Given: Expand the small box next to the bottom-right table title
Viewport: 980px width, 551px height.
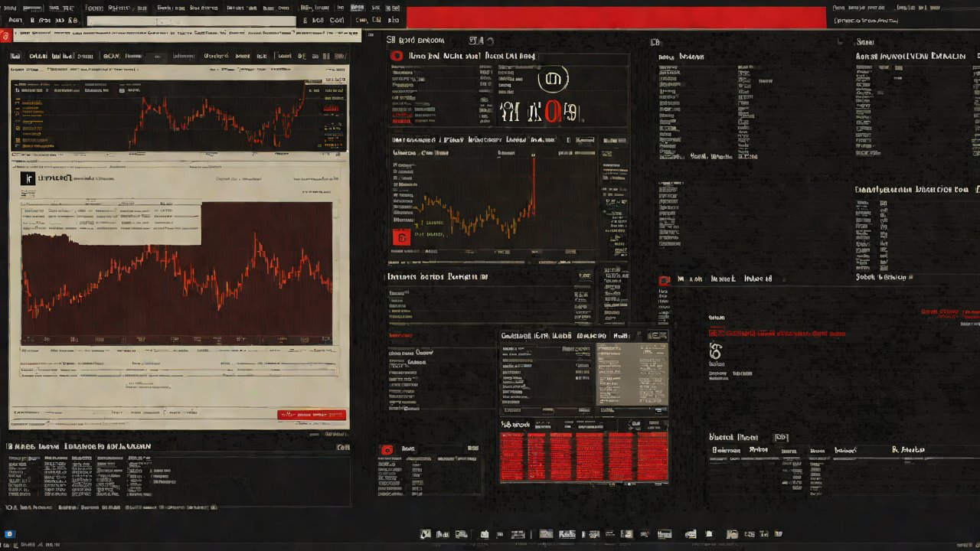Looking at the screenshot, I should pyautogui.click(x=781, y=437).
